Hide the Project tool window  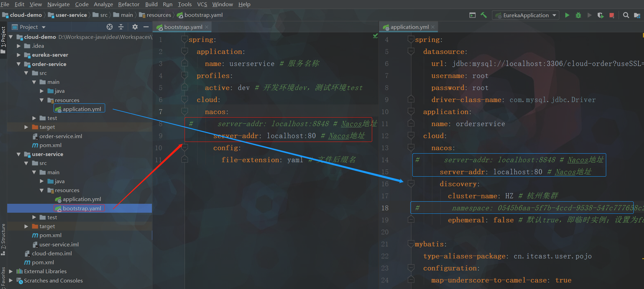pyautogui.click(x=146, y=27)
